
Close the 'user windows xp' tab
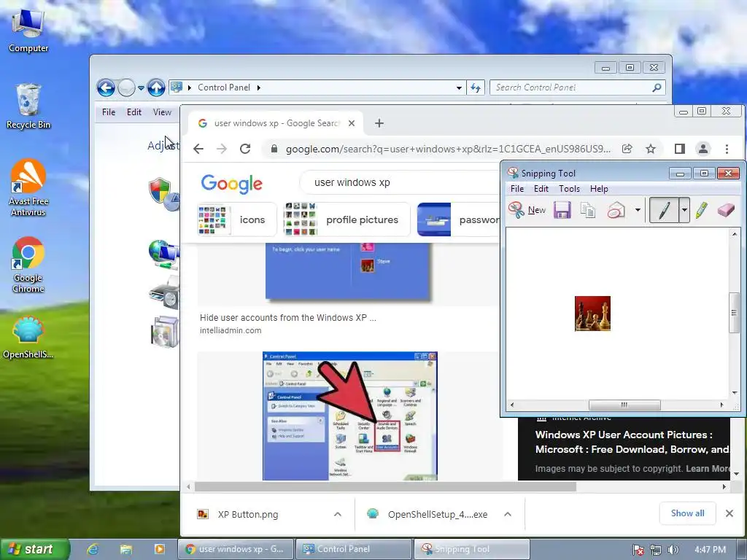click(352, 123)
